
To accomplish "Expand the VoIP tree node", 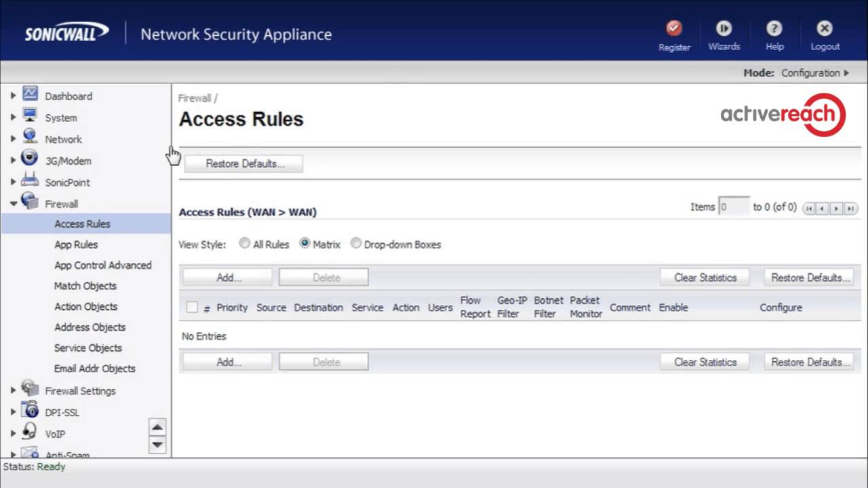I will coord(13,434).
